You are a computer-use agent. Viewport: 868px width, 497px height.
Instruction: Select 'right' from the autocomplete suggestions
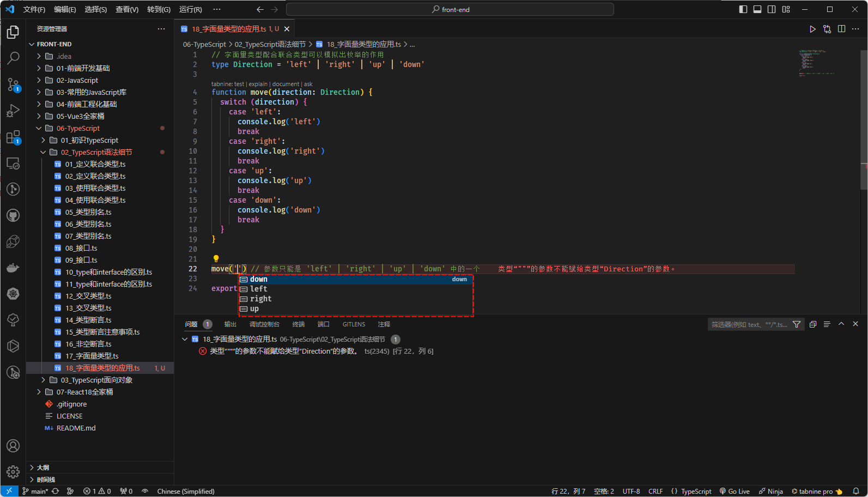coord(260,299)
